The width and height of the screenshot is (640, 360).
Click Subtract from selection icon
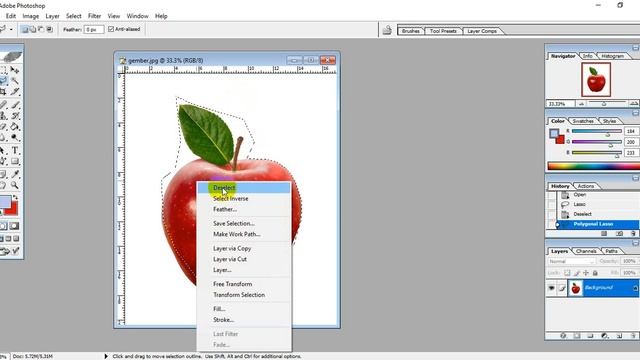[41, 29]
